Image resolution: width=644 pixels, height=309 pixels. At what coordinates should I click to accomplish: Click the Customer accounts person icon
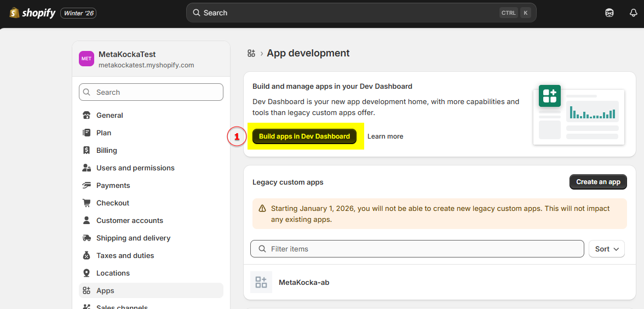pos(87,221)
